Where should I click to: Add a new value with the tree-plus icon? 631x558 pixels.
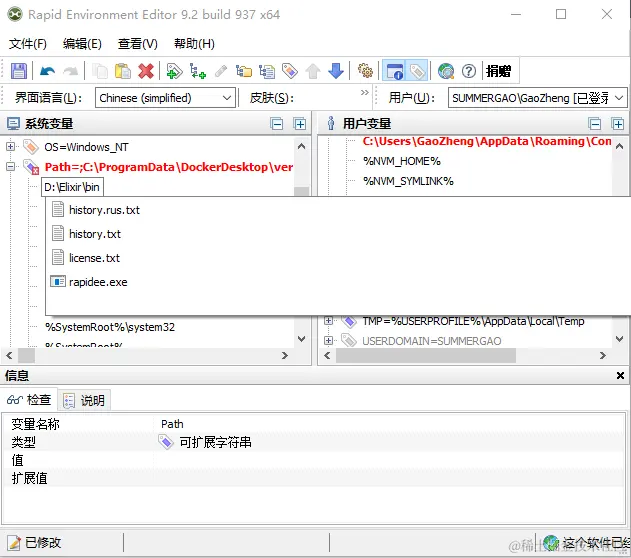coord(198,71)
